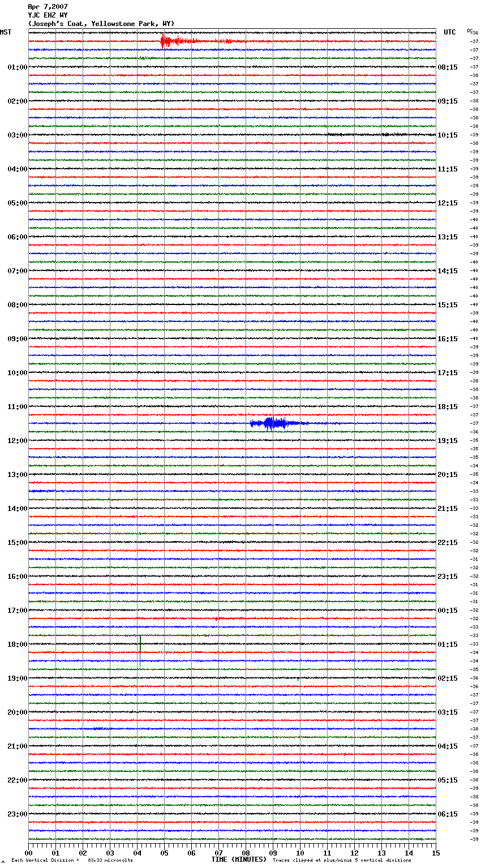Image resolution: width=481 pixels, height=868 pixels.
Task: Click the 05:15 UTC time label
Action: (448, 780)
